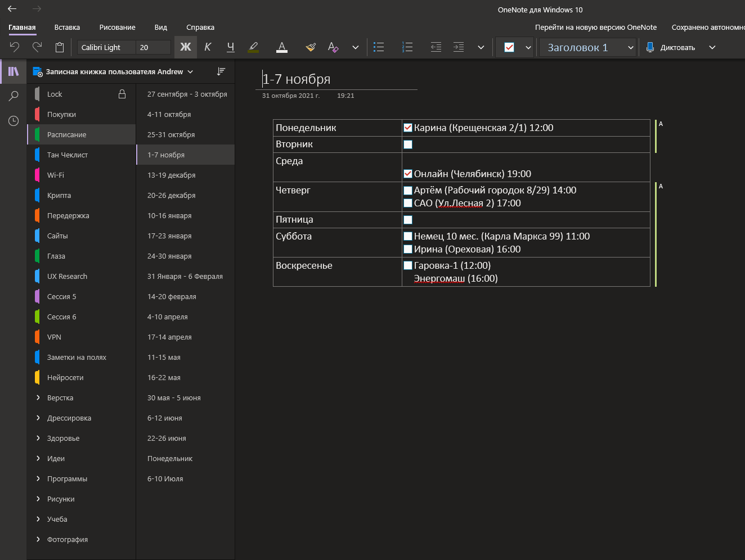
Task: Open the font name Calibri Light box
Action: (x=107, y=47)
